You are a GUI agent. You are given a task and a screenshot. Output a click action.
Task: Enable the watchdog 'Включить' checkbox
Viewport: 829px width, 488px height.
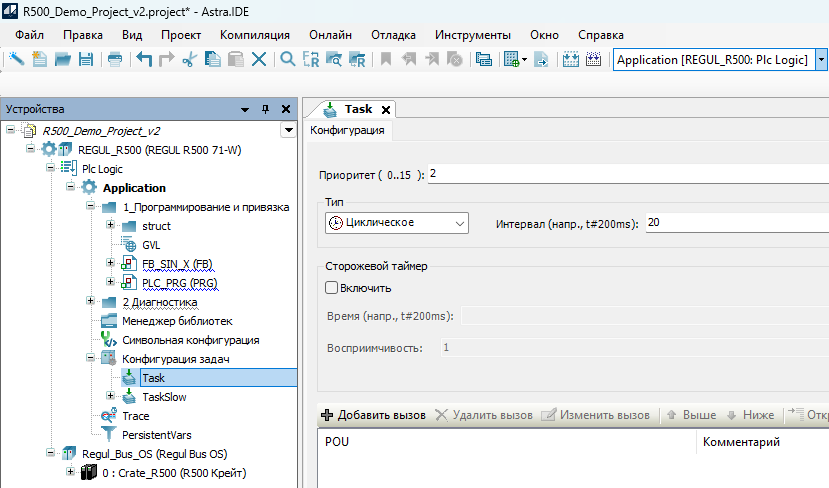click(332, 288)
